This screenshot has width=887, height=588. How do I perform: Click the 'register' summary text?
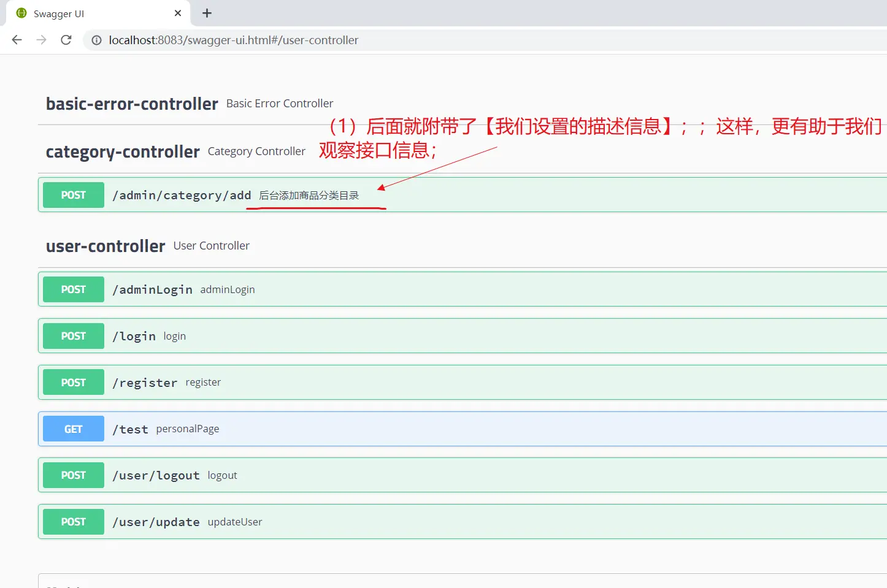click(x=203, y=383)
